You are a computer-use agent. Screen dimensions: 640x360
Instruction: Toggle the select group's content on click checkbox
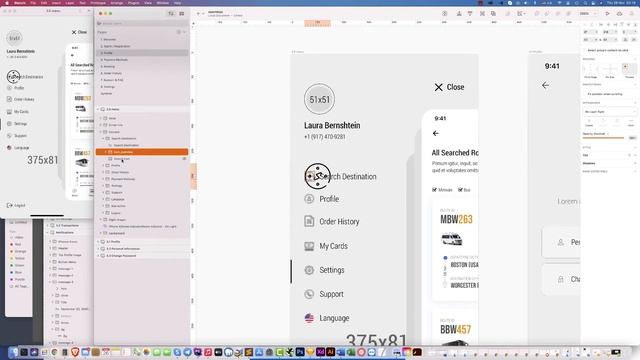584,50
